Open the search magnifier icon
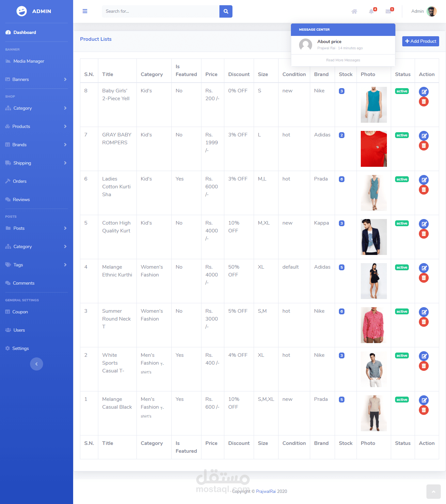 click(x=226, y=11)
